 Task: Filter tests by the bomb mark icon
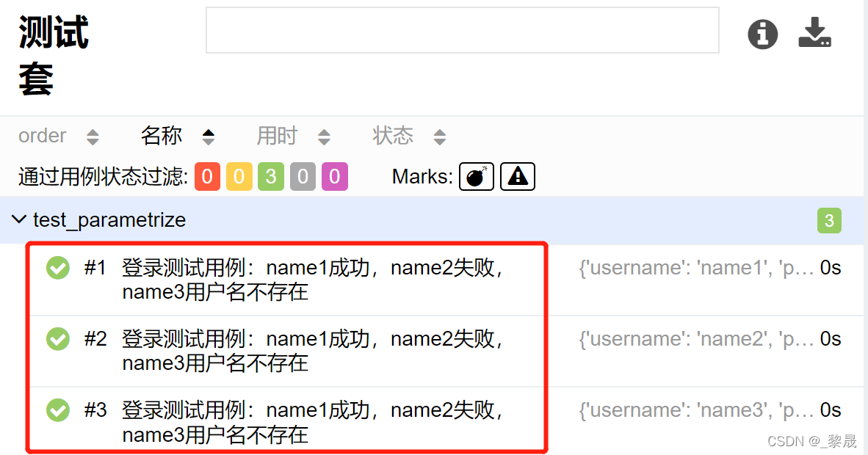pyautogui.click(x=476, y=176)
